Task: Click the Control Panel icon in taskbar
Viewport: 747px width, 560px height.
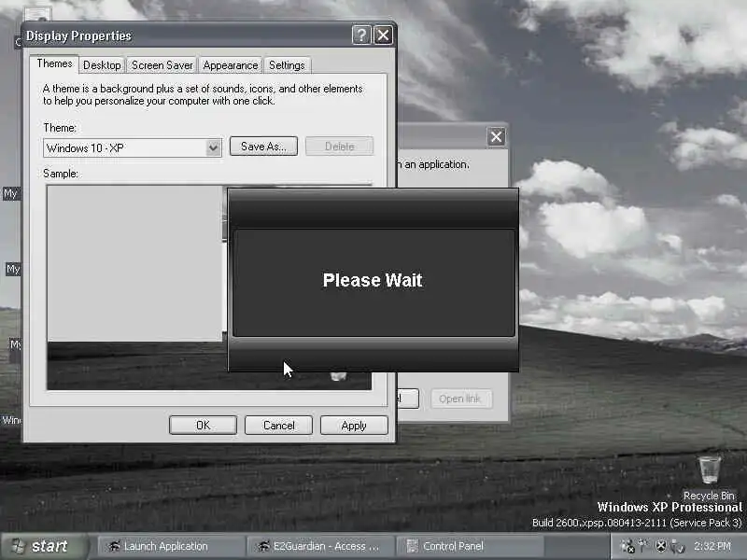Action: pyautogui.click(x=412, y=546)
